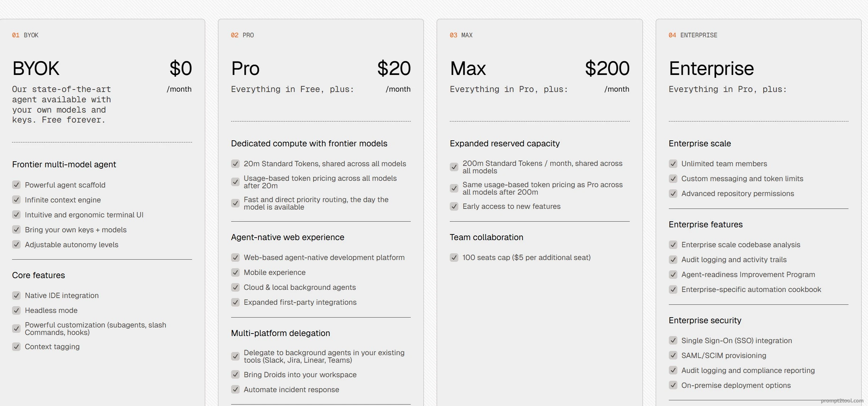The image size is (868, 406).
Task: Click the BYOK plan description text
Action: 62,104
